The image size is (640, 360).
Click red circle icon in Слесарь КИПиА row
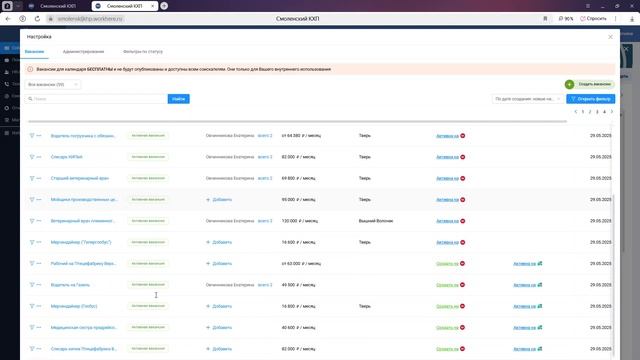pyautogui.click(x=463, y=157)
